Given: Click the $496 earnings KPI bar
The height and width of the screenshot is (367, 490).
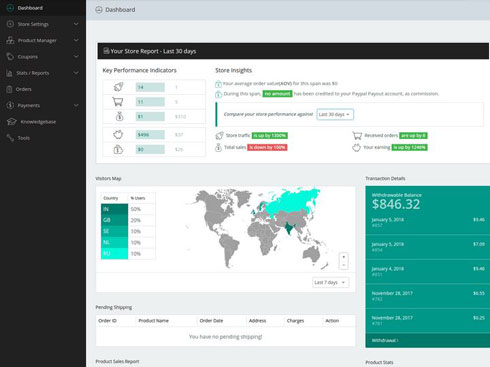Looking at the screenshot, I should [x=150, y=135].
